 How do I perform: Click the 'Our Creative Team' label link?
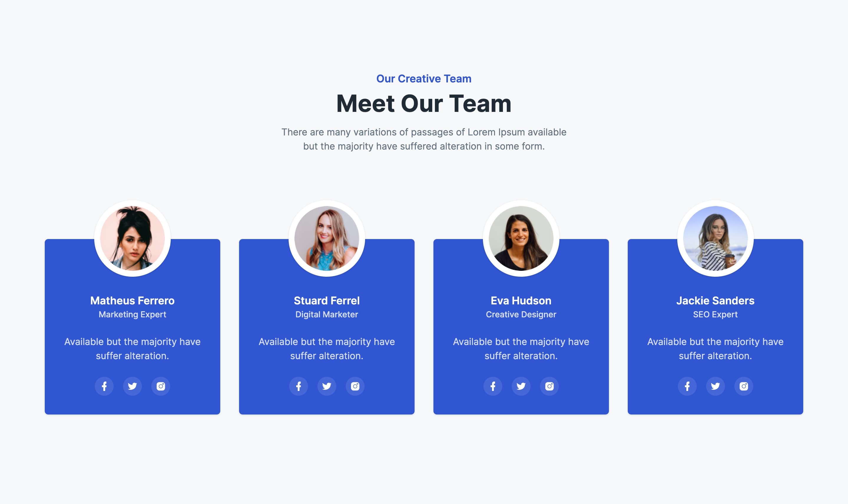424,78
